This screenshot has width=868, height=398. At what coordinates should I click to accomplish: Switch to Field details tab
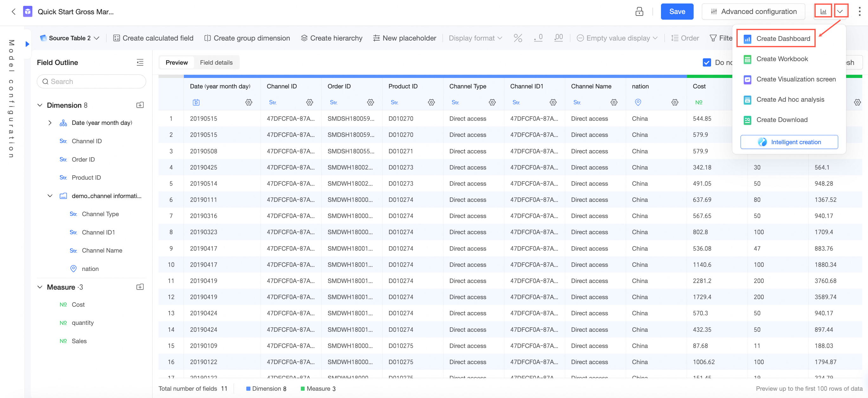(216, 62)
